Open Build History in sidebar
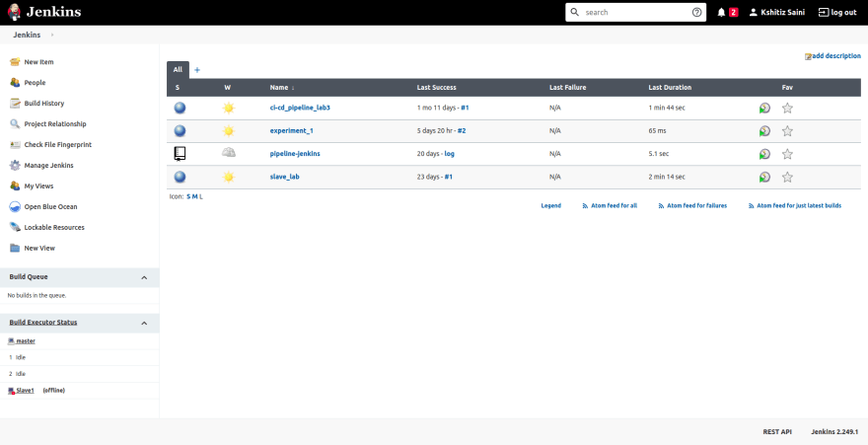This screenshot has width=868, height=445. click(44, 104)
